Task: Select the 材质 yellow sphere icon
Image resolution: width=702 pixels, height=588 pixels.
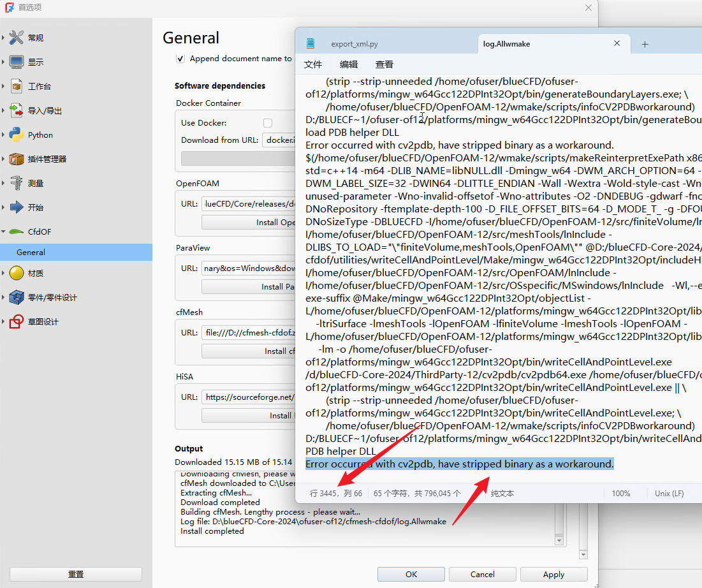Action: pyautogui.click(x=17, y=273)
